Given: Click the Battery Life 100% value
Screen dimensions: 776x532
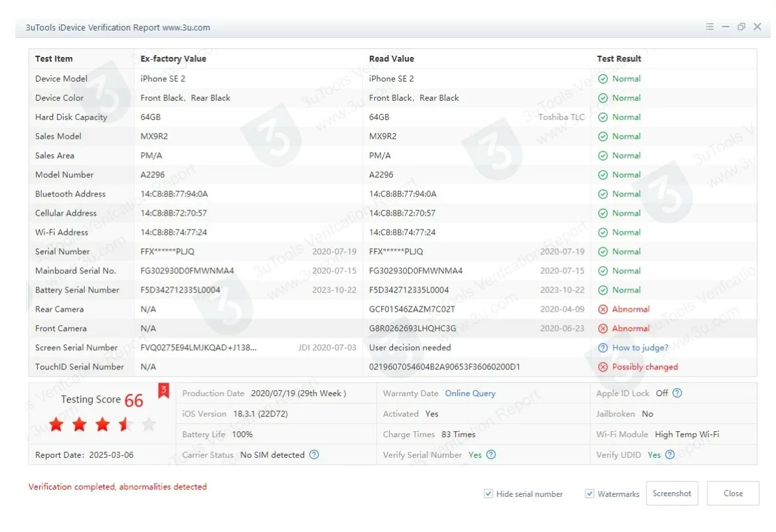Looking at the screenshot, I should (x=242, y=434).
